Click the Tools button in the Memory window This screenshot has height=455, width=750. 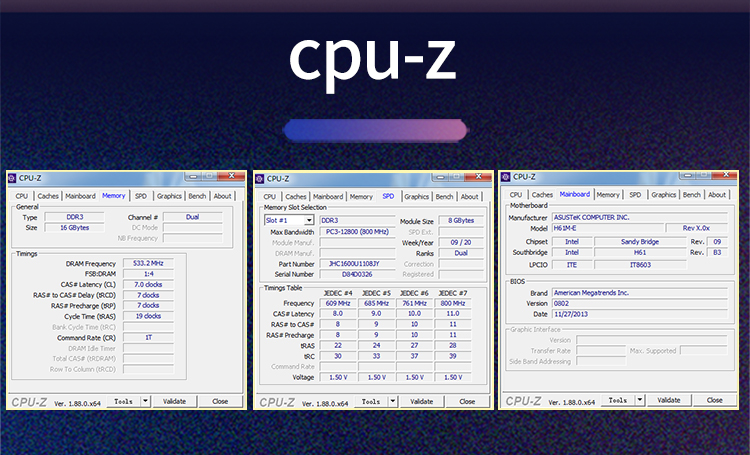123,401
